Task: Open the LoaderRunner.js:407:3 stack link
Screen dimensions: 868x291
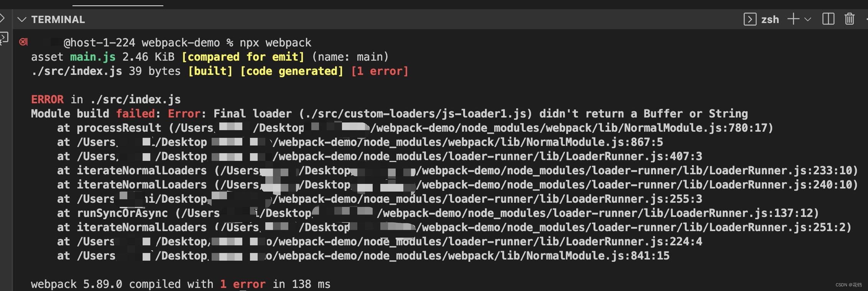Action: point(634,156)
